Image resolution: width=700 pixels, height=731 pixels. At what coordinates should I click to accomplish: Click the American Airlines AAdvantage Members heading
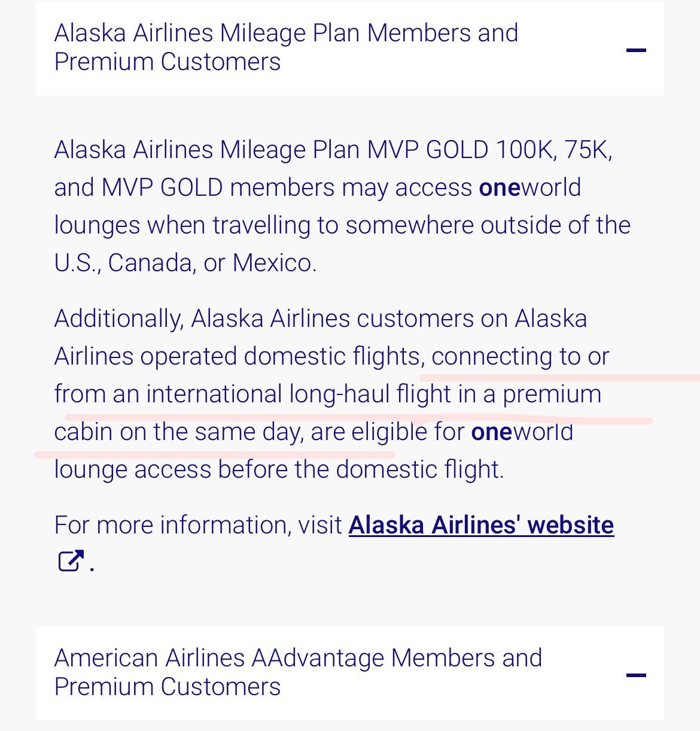pos(298,659)
